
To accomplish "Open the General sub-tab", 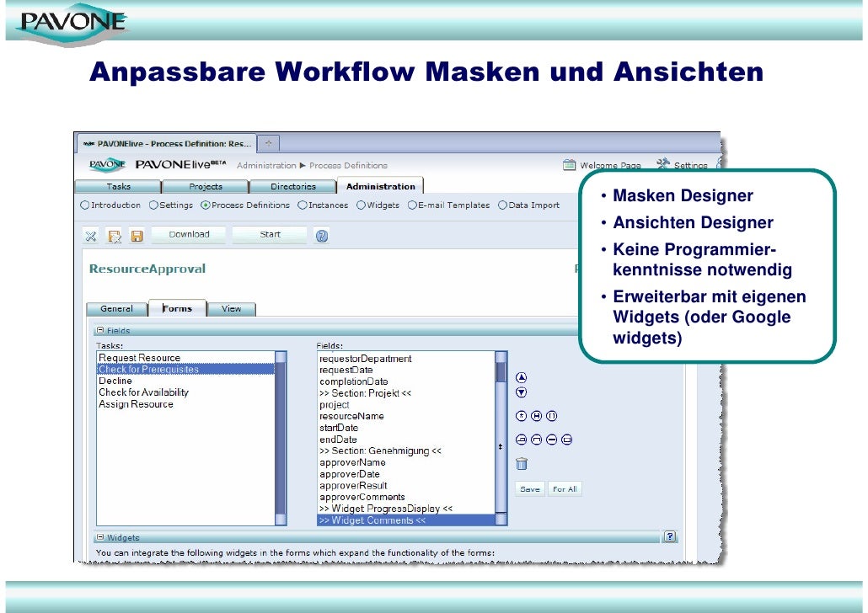I will click(x=117, y=309).
